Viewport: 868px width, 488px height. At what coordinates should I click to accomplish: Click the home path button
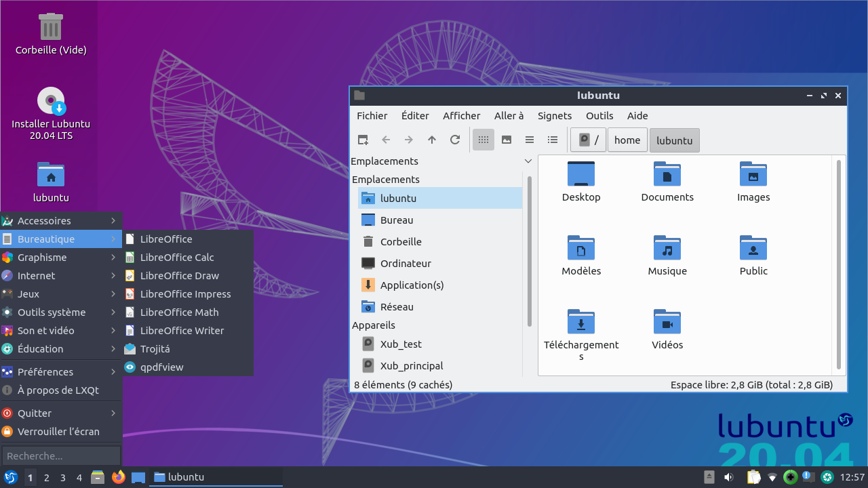click(x=627, y=140)
